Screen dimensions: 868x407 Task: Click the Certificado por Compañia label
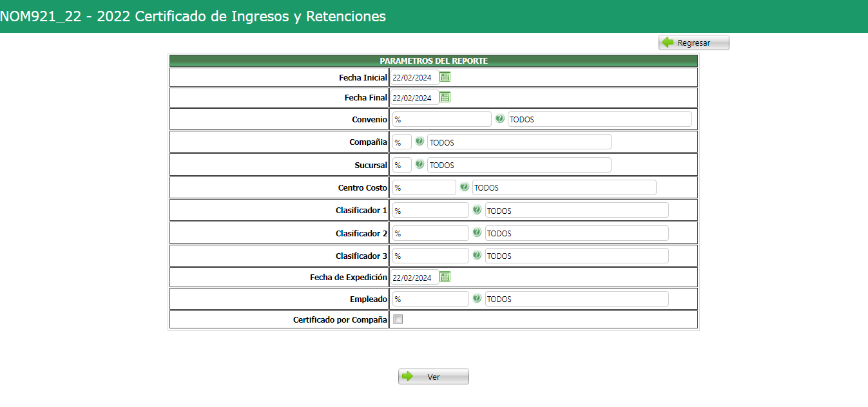click(x=340, y=319)
